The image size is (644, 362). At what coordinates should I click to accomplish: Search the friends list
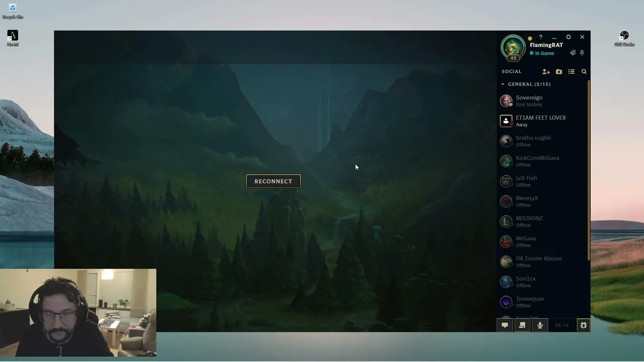click(x=584, y=72)
